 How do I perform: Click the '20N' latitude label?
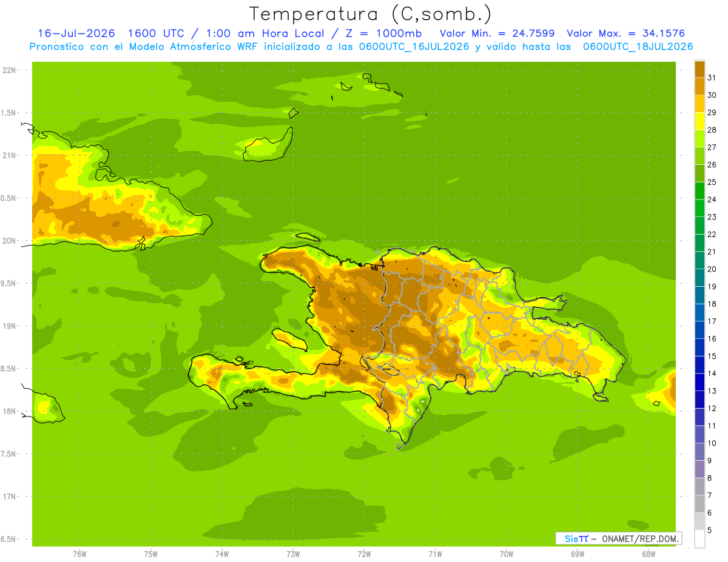[x=9, y=241]
